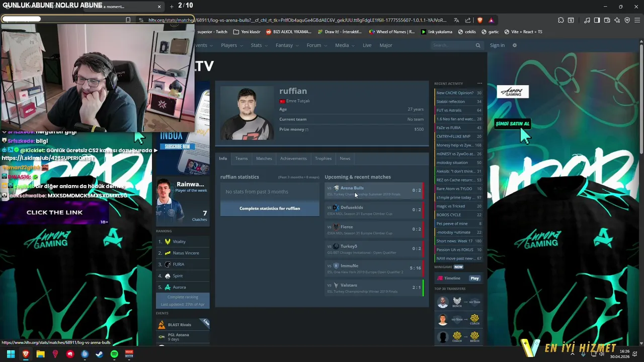
Task: Open the browser extensions puzzle icon
Action: [x=561, y=20]
